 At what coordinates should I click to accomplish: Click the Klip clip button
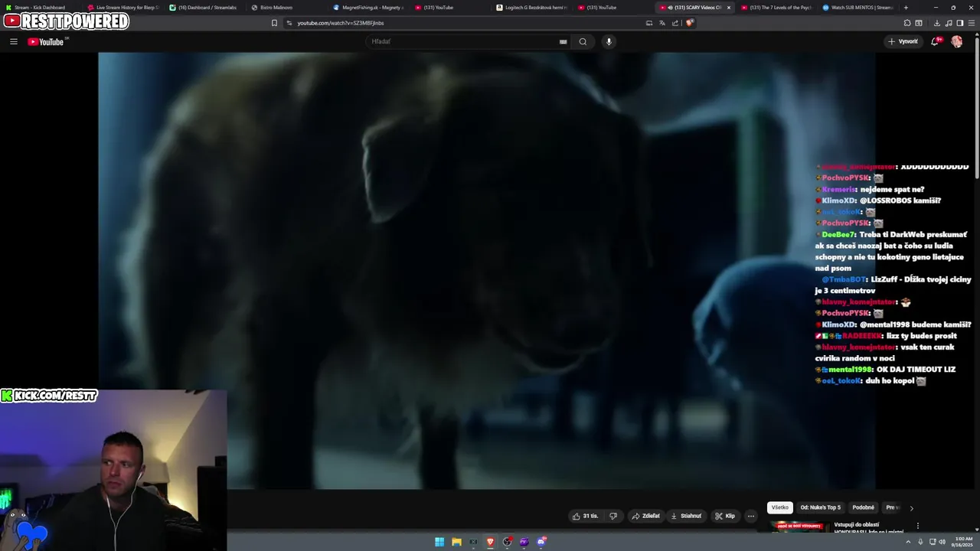(x=725, y=516)
